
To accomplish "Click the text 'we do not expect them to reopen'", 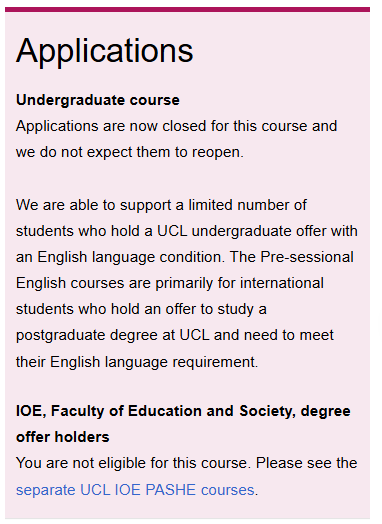I will (x=128, y=152).
